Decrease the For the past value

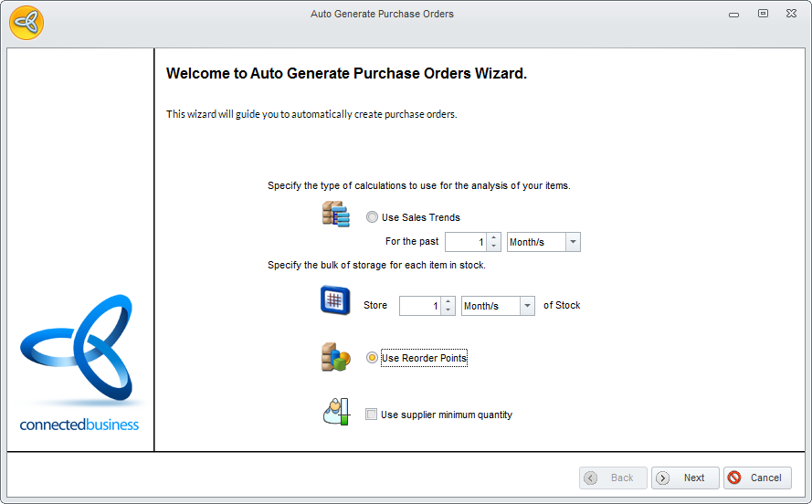click(494, 247)
